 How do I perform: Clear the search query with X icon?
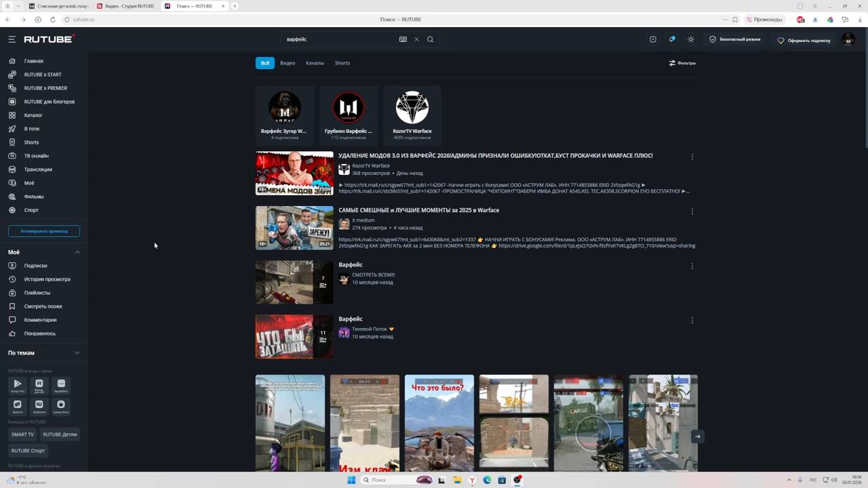click(x=416, y=39)
